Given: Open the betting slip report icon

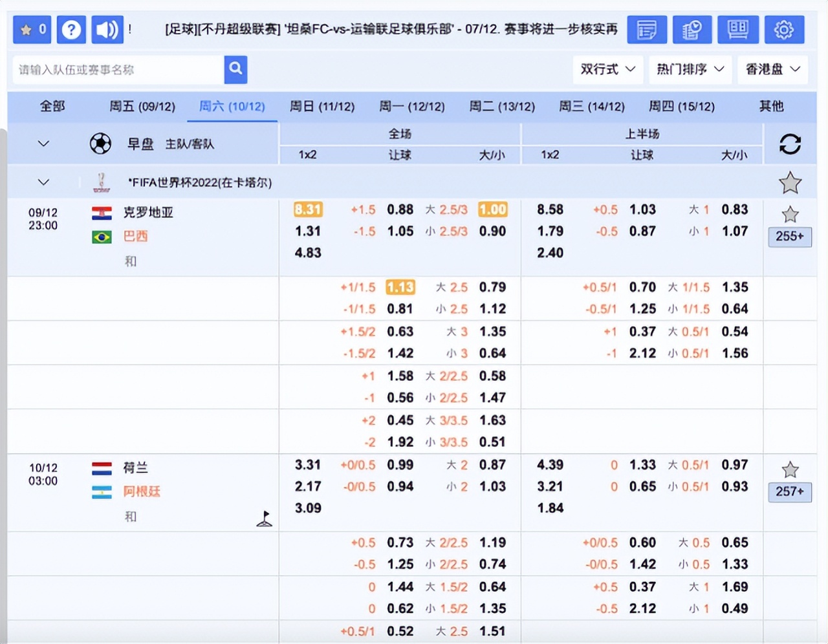Looking at the screenshot, I should tap(647, 30).
